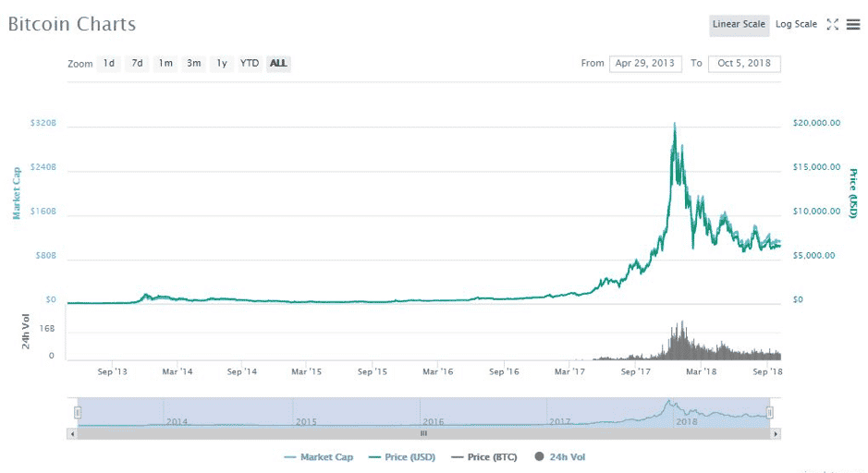The height and width of the screenshot is (473, 868).
Task: Set zoom range to 1m
Action: (x=165, y=64)
